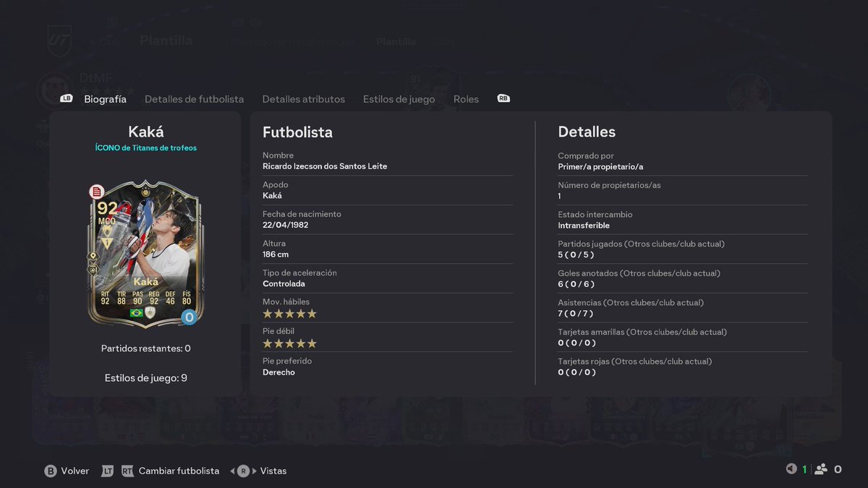
Task: Click the RT trigger icon
Action: coord(127,471)
